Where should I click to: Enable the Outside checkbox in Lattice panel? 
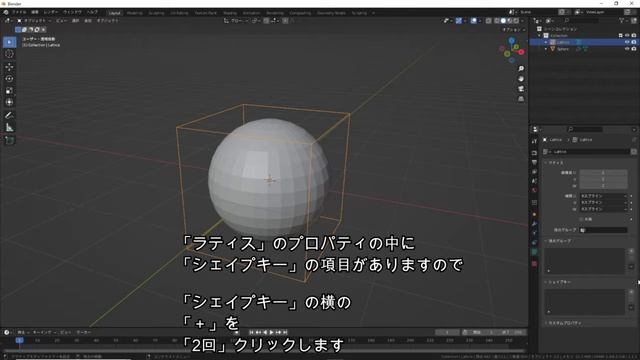[582, 219]
